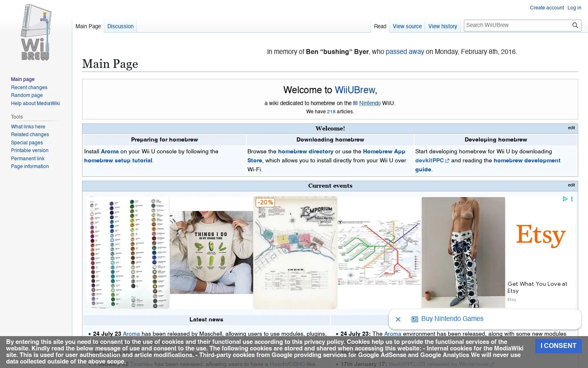Viewport: 588px width, 368px height.
Task: Click the Create account link
Action: (547, 8)
